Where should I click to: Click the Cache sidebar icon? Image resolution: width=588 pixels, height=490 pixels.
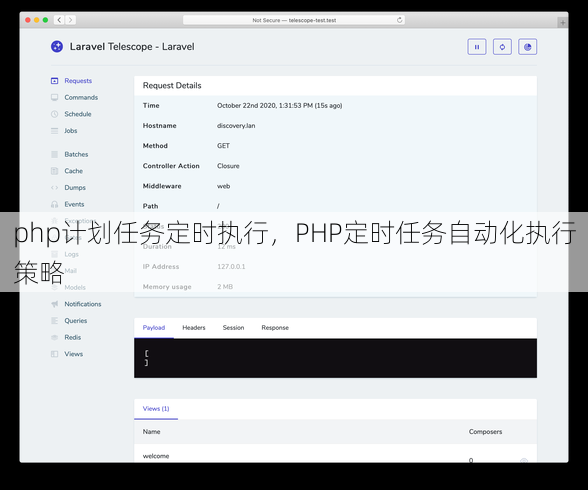point(54,171)
